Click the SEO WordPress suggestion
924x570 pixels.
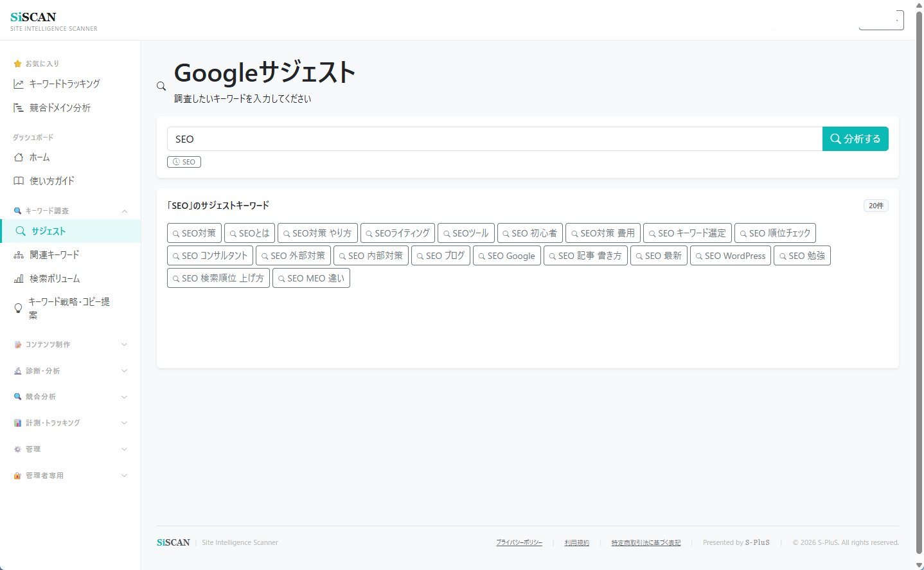tap(731, 256)
